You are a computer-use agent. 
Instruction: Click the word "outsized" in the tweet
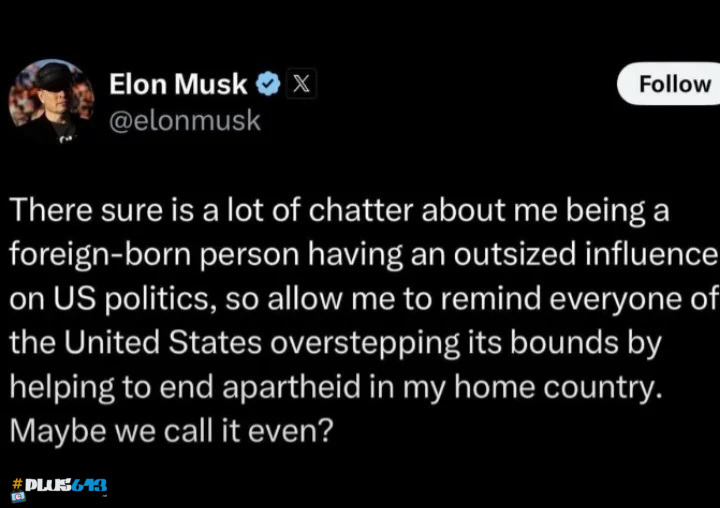tap(515, 254)
